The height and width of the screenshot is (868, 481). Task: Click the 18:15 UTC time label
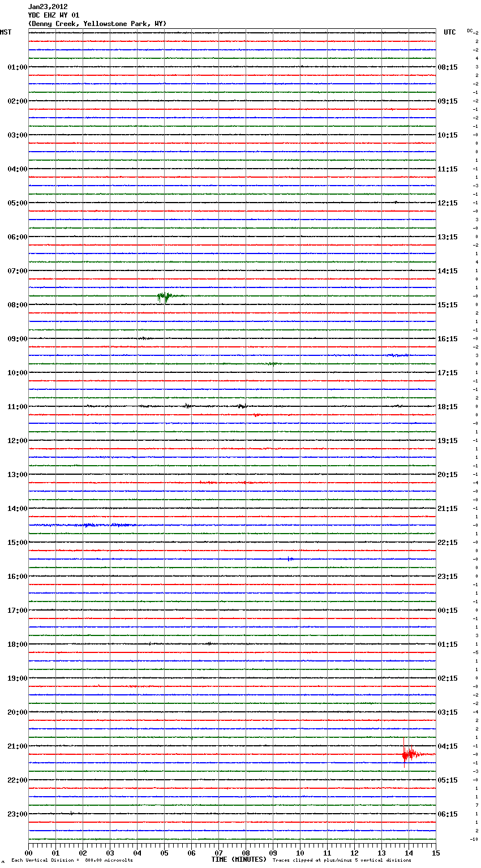tap(448, 407)
